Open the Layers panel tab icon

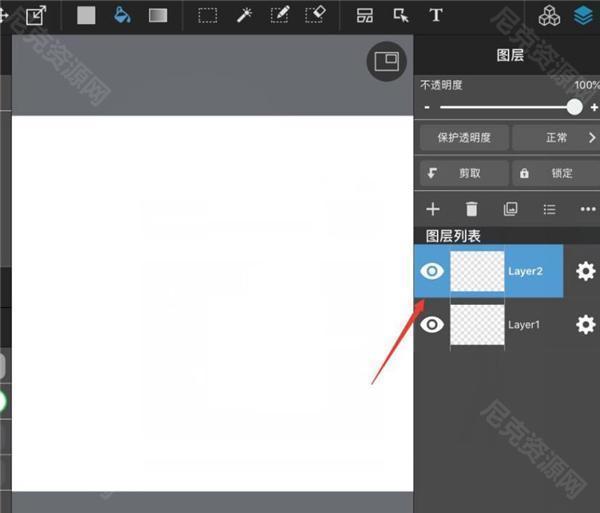(583, 15)
